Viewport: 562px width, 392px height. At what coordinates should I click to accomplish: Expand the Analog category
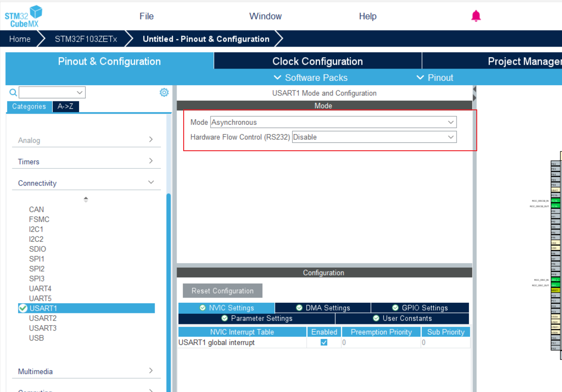[86, 140]
